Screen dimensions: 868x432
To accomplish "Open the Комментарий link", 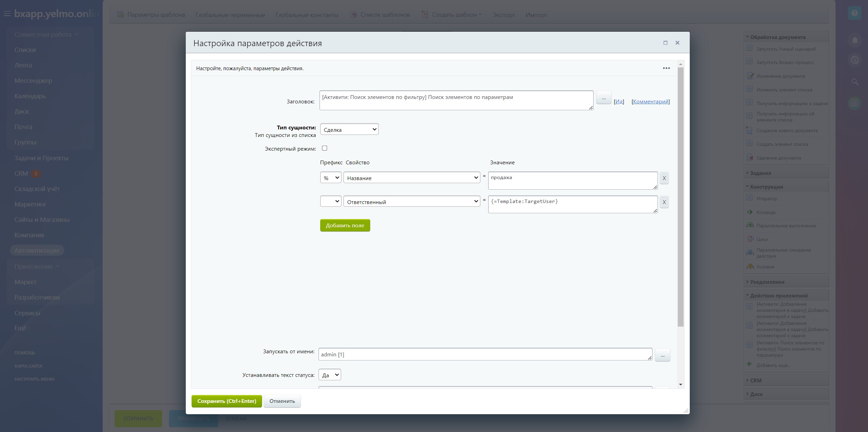I will (650, 102).
